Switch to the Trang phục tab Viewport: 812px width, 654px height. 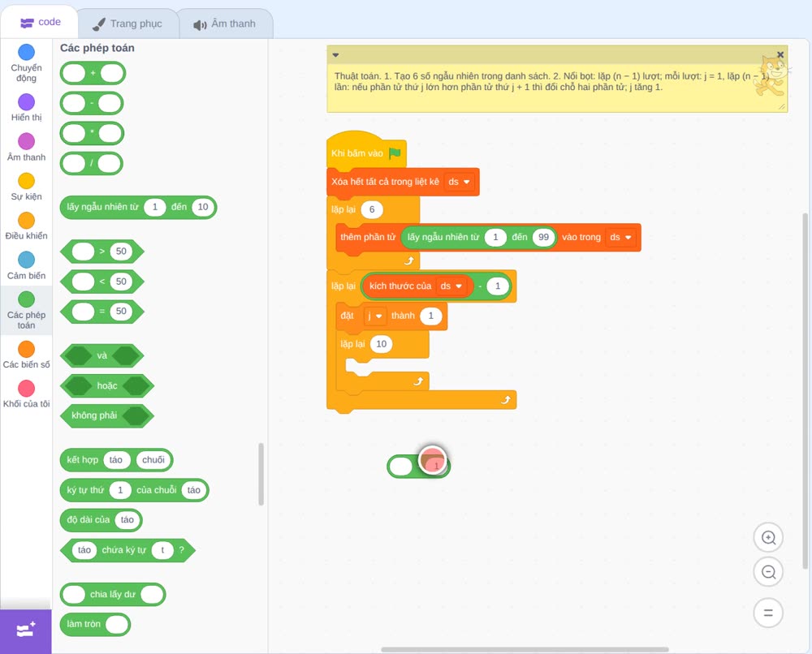click(x=127, y=24)
